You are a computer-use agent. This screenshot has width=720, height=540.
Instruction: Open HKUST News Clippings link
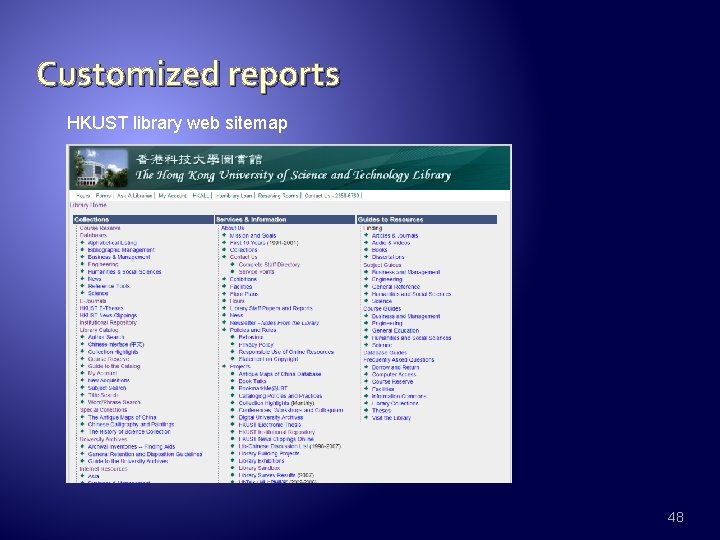[108, 315]
